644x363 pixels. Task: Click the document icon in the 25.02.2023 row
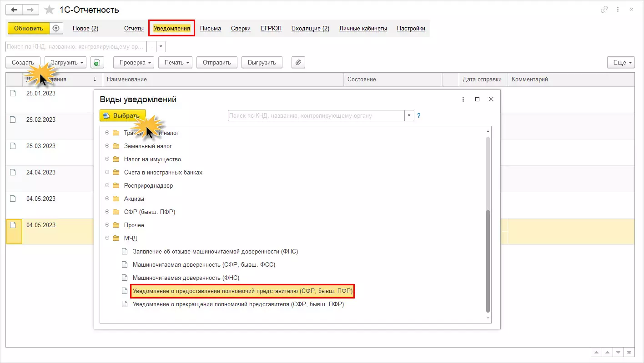point(13,119)
